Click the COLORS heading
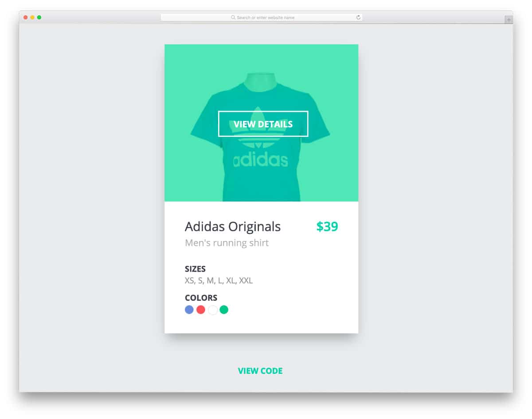 point(201,298)
